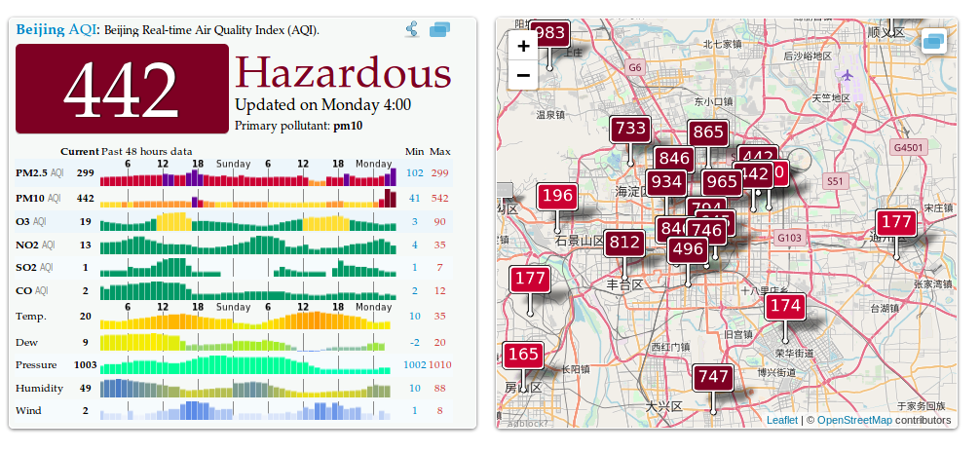Click the NO2 AQI row label
This screenshot has height=452, width=980.
point(35,245)
